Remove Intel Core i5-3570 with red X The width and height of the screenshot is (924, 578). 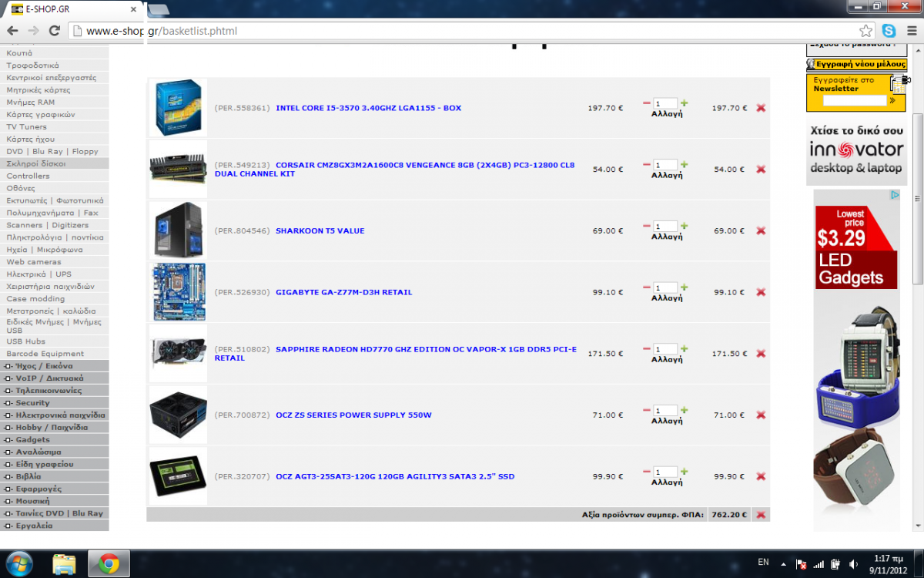point(761,108)
